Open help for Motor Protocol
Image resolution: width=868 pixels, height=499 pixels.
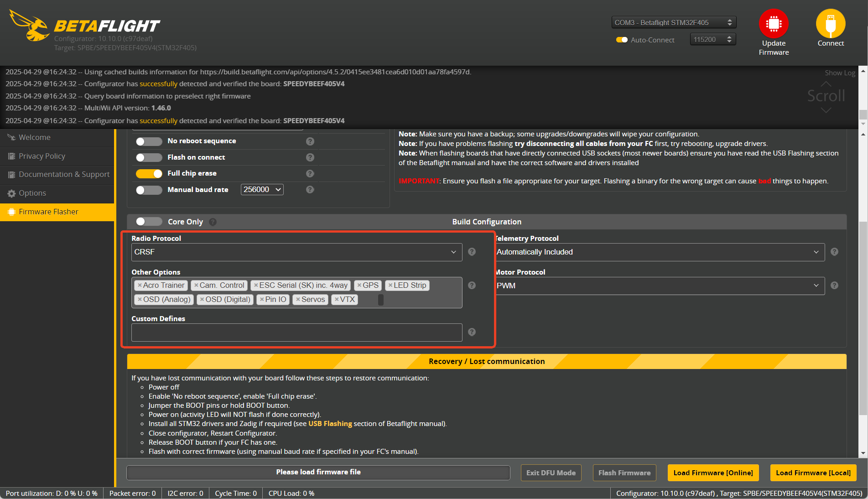[834, 286]
